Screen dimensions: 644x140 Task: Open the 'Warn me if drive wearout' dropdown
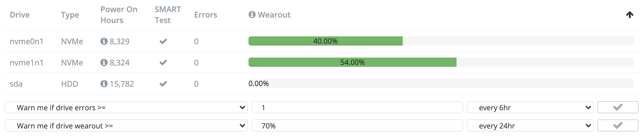point(126,126)
